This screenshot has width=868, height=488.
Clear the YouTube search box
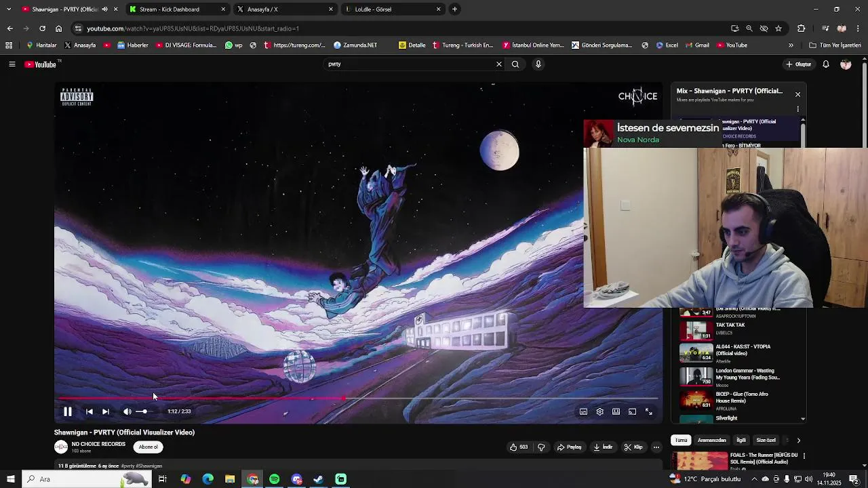tap(499, 64)
